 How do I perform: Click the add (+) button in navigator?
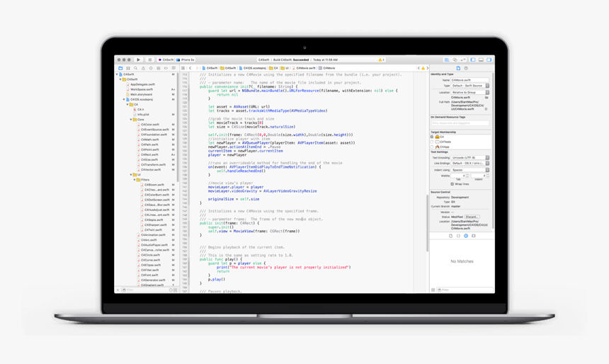pos(118,290)
